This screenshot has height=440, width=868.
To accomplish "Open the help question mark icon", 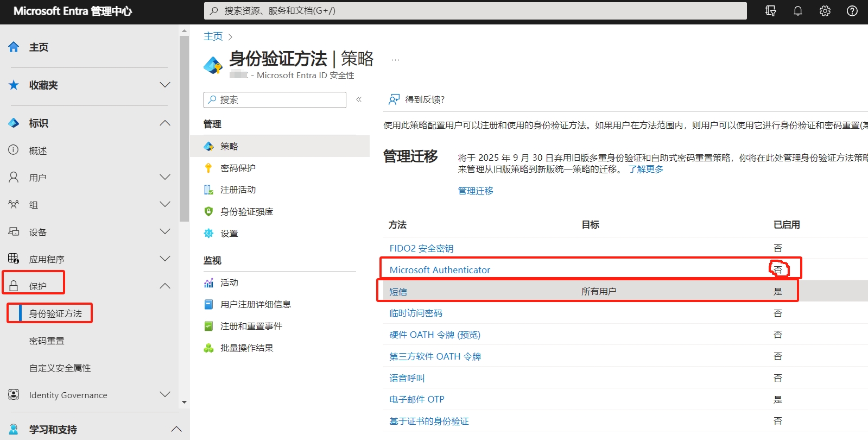I will point(852,11).
